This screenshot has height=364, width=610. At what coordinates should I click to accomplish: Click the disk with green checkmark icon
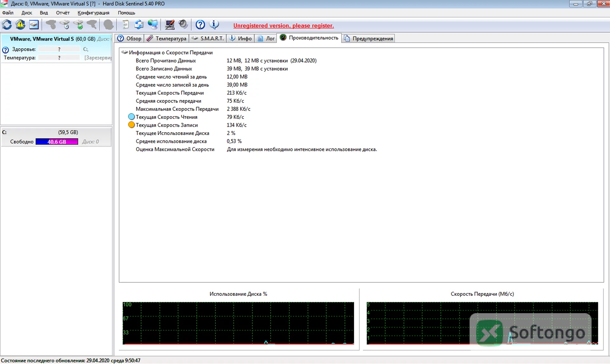(78, 24)
